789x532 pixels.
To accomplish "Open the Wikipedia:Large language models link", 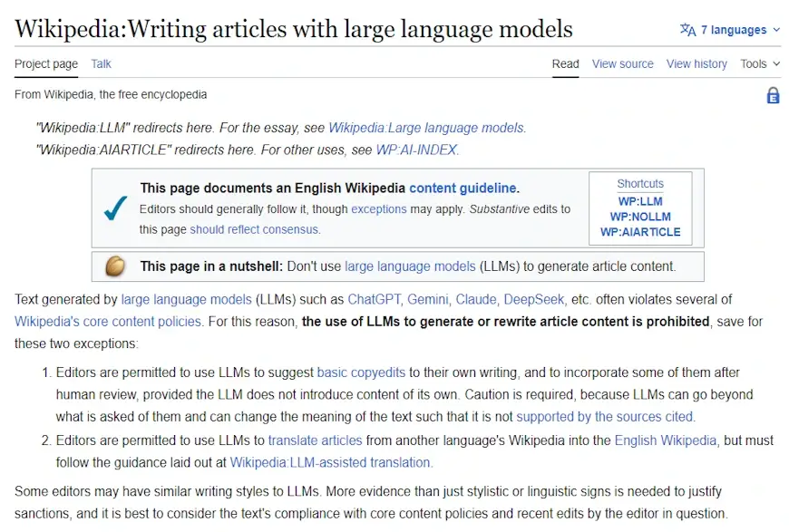I will click(x=426, y=128).
